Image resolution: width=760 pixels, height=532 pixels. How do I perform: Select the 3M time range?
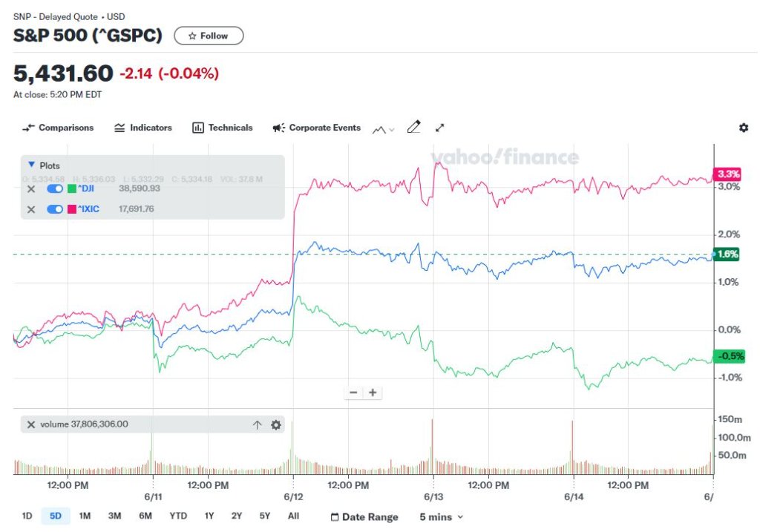[114, 516]
